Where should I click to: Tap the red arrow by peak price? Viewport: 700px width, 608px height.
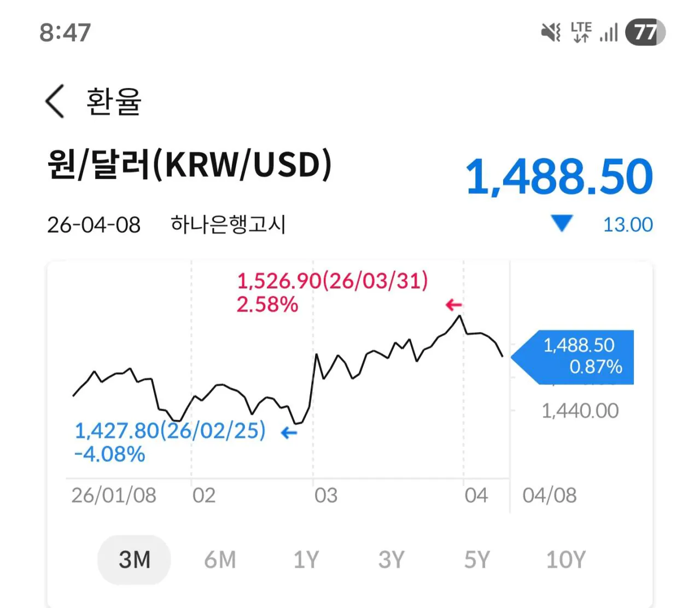(x=453, y=304)
